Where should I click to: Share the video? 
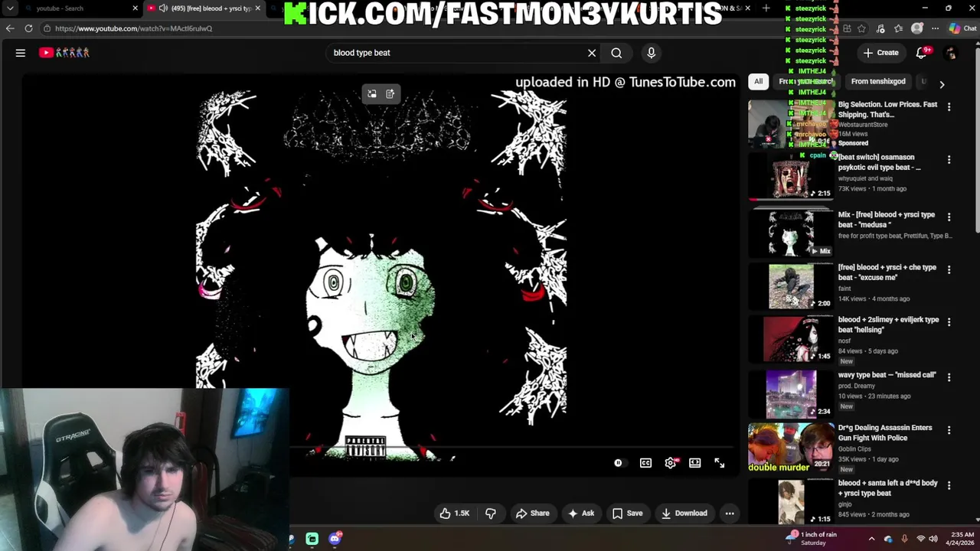tap(532, 514)
